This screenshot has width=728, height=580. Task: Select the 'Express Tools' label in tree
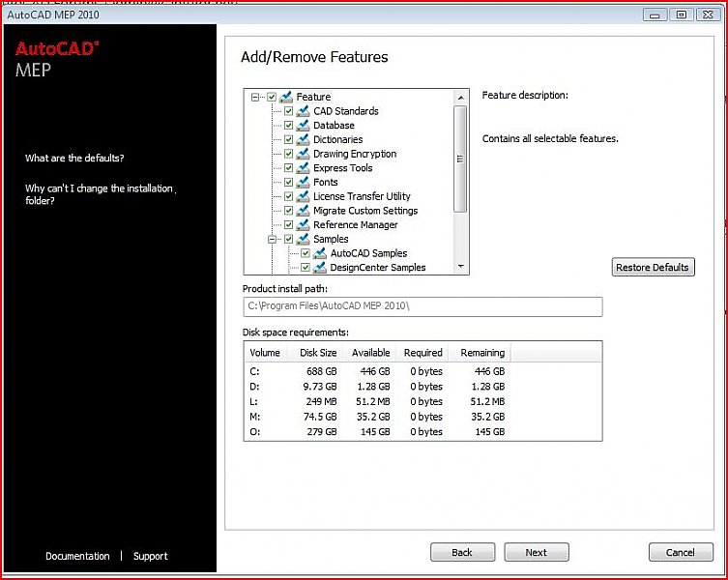click(342, 168)
